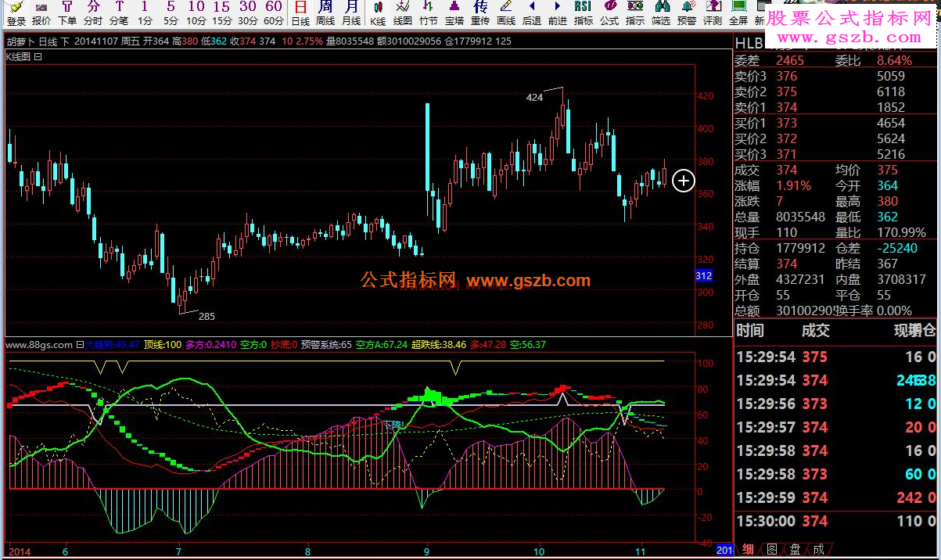Select the 1分 one-minute period

pos(145,13)
